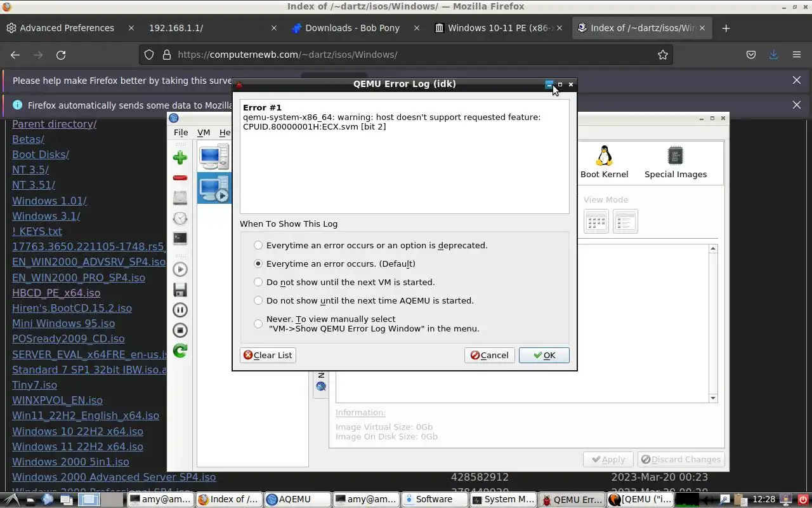Switch View Mode to icon grid view
The image size is (812, 508).
[596, 222]
